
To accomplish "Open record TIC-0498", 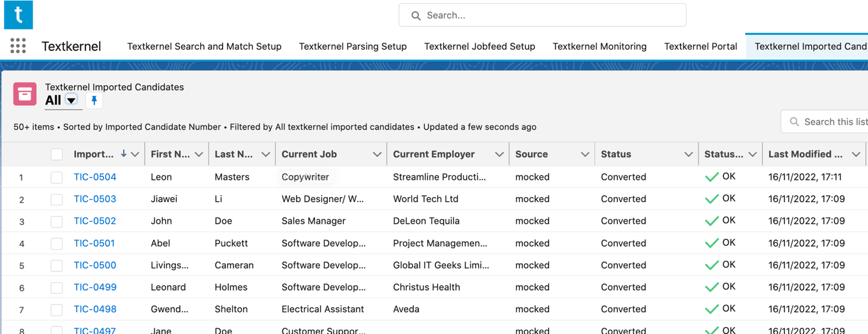I will pos(95,309).
